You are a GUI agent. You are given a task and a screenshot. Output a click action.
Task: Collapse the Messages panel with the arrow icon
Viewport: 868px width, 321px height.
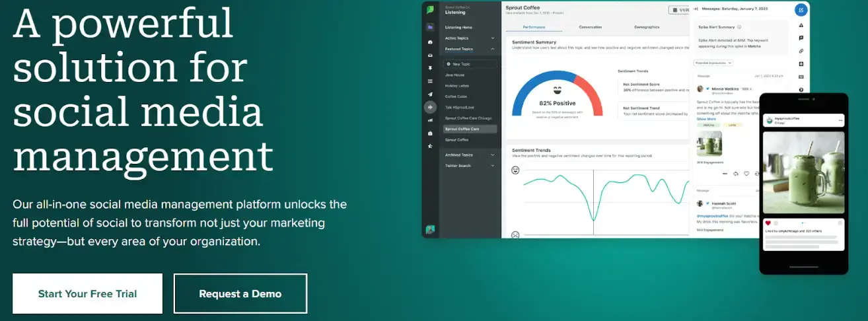click(695, 9)
